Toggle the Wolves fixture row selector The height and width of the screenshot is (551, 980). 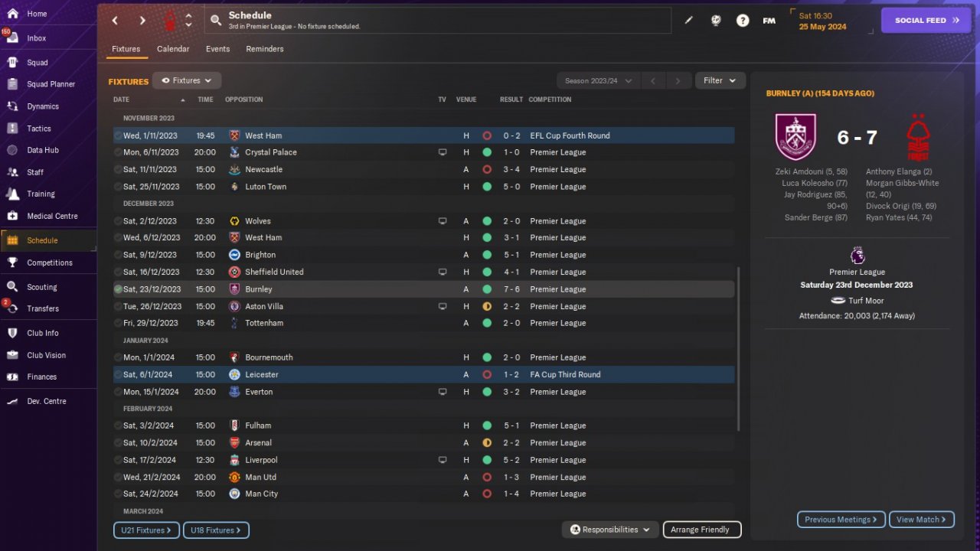[118, 221]
